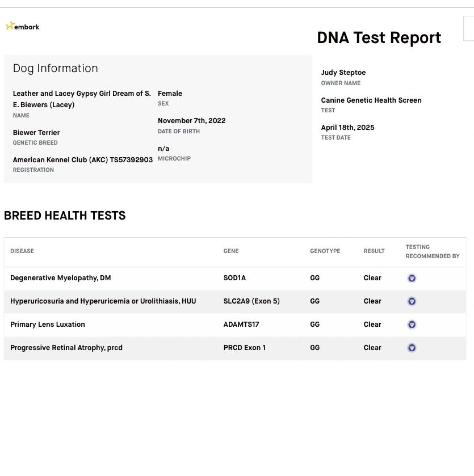Click the Clear result for PRCD Exon 1
The width and height of the screenshot is (474, 476).
(x=372, y=348)
